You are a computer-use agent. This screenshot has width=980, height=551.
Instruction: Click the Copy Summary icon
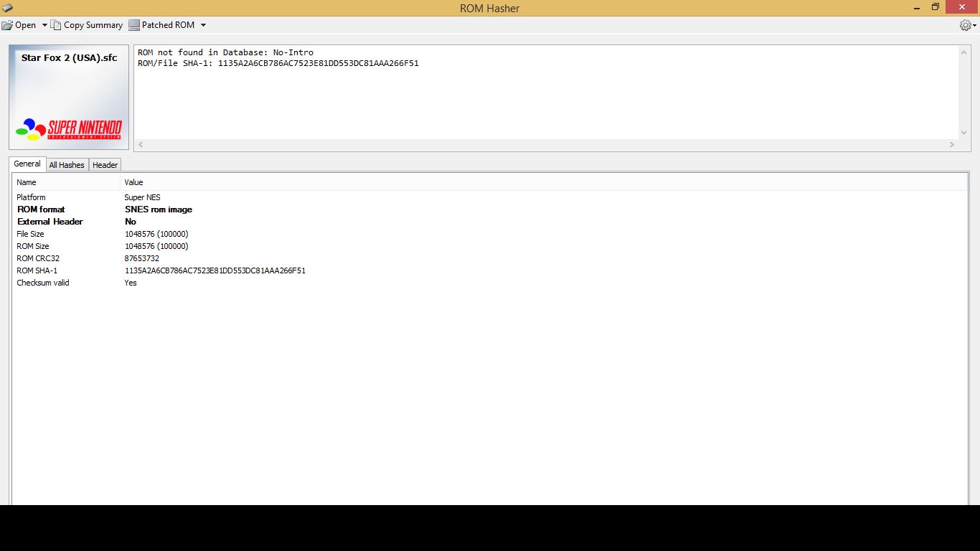coord(56,25)
